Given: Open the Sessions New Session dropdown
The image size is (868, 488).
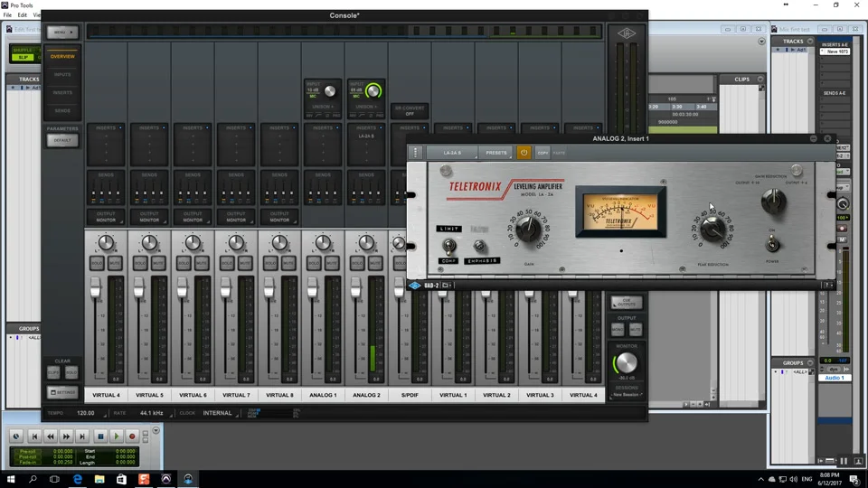Looking at the screenshot, I should tap(626, 395).
